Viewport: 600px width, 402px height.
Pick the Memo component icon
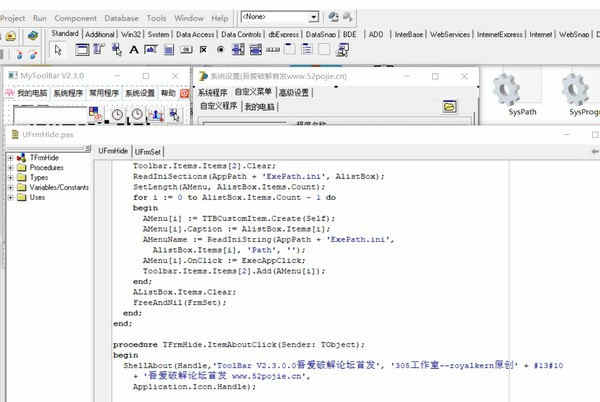coord(168,50)
